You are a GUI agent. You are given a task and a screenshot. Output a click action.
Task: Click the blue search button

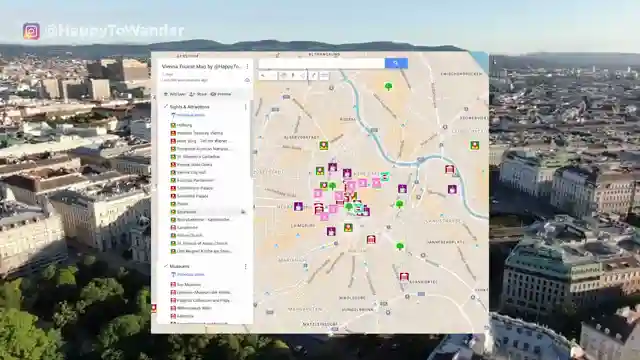pos(396,63)
